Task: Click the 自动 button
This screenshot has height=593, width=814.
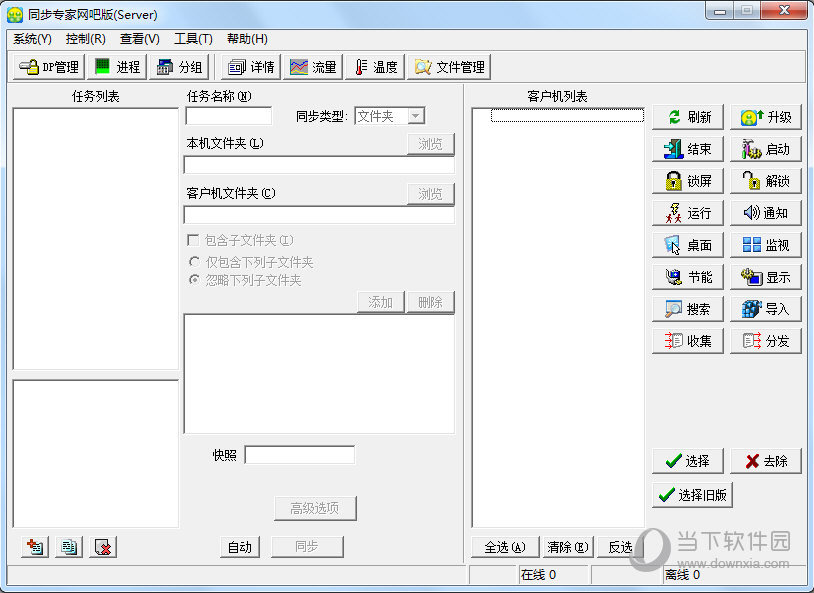Action: tap(240, 547)
